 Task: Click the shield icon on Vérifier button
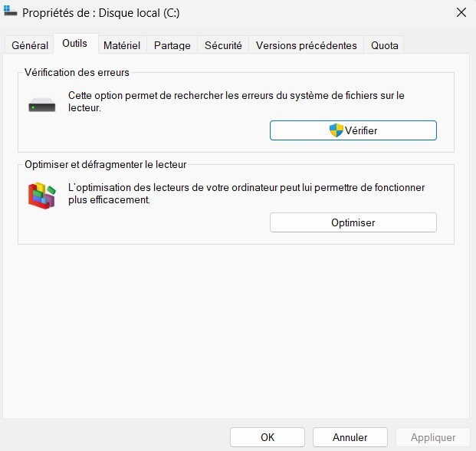pyautogui.click(x=336, y=130)
